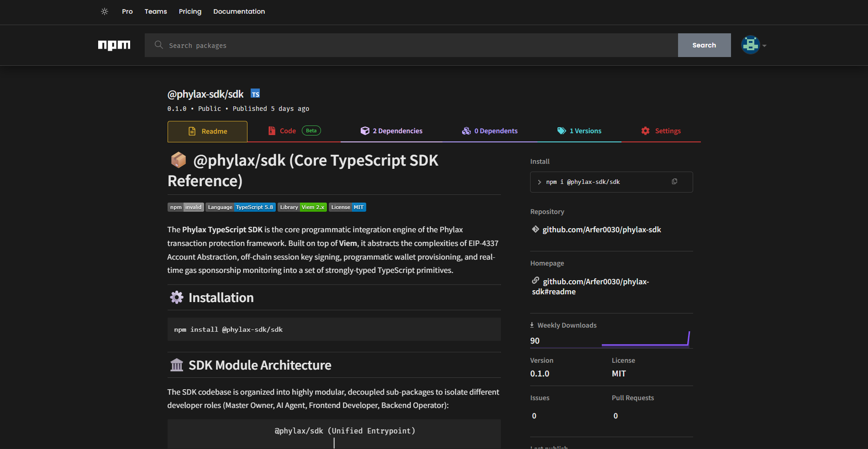This screenshot has height=449, width=868.
Task: Click the TypeScript TS badge icon
Action: click(x=255, y=94)
